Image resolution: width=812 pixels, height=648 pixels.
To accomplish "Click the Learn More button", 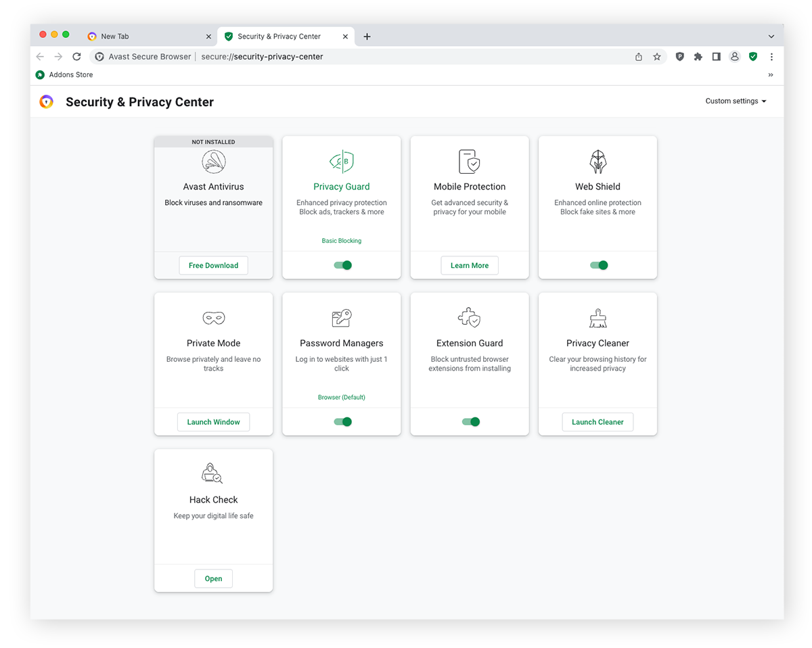I will pyautogui.click(x=470, y=266).
